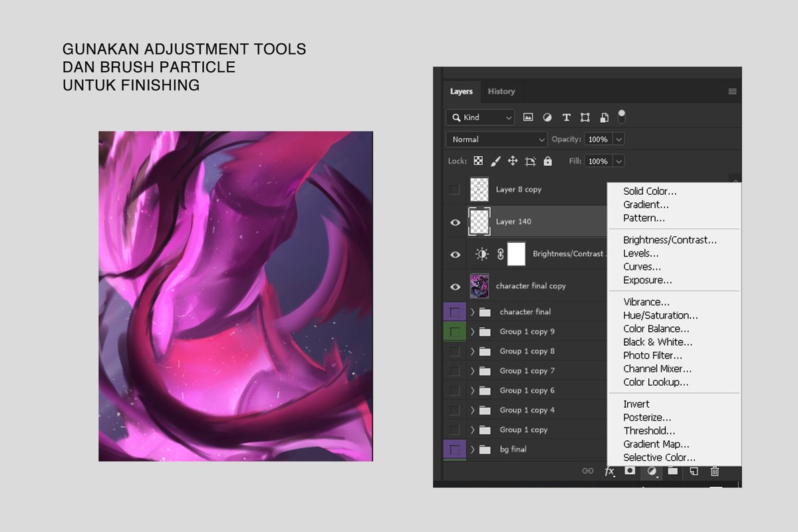Create a new group folder icon
The height and width of the screenshot is (532, 798).
pos(673,471)
